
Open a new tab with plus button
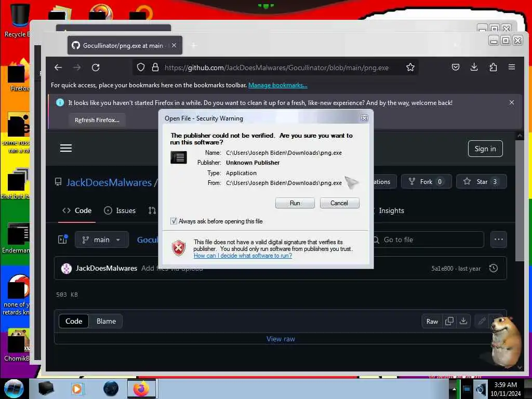(x=194, y=46)
